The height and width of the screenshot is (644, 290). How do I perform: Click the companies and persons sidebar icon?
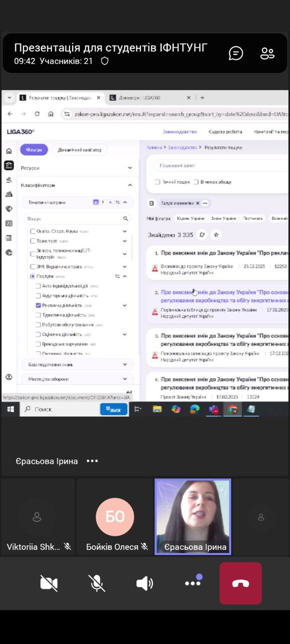tap(9, 194)
